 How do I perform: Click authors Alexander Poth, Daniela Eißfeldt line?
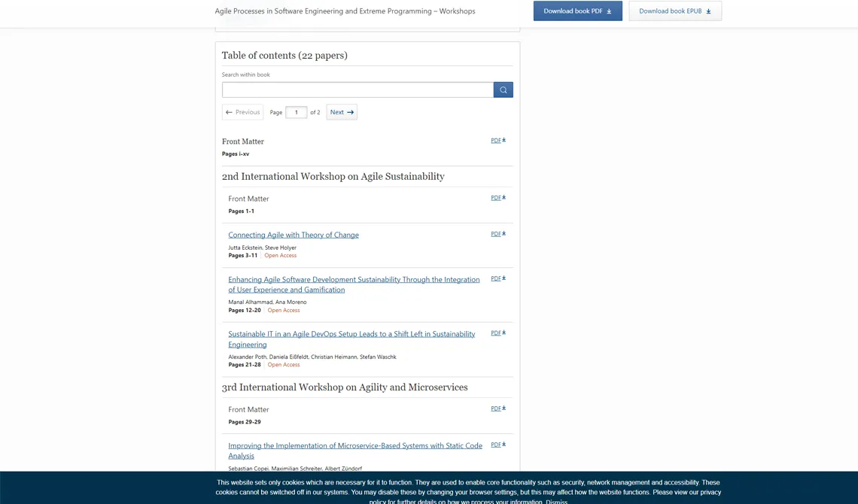pyautogui.click(x=312, y=357)
